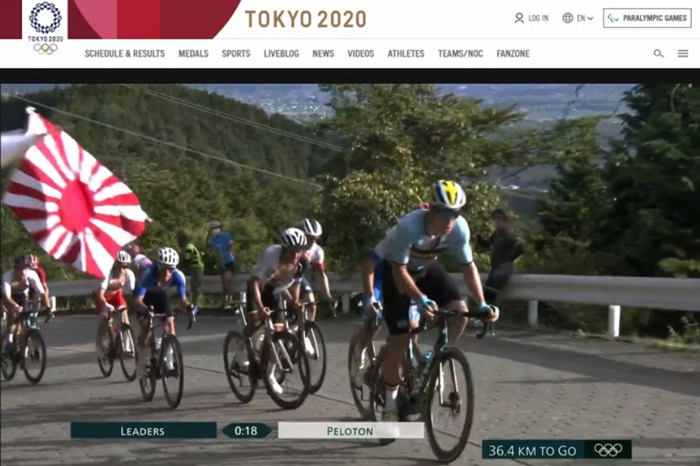Click the Log In link
The width and height of the screenshot is (700, 466).
tap(538, 18)
